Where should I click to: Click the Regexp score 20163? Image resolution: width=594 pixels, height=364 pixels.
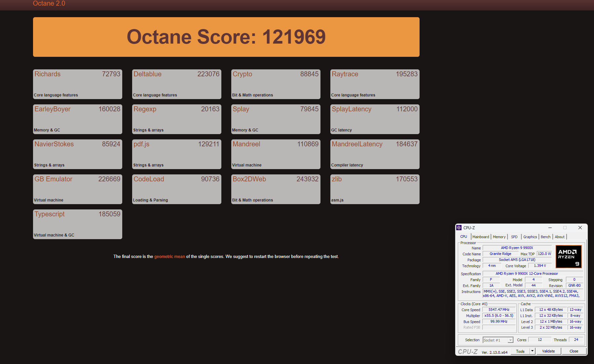[x=210, y=109]
